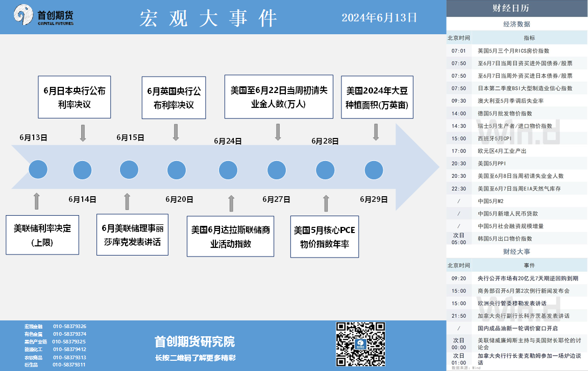Click event 加拿大央行行长麦克勒姆参加炉边谈话

tap(517, 359)
